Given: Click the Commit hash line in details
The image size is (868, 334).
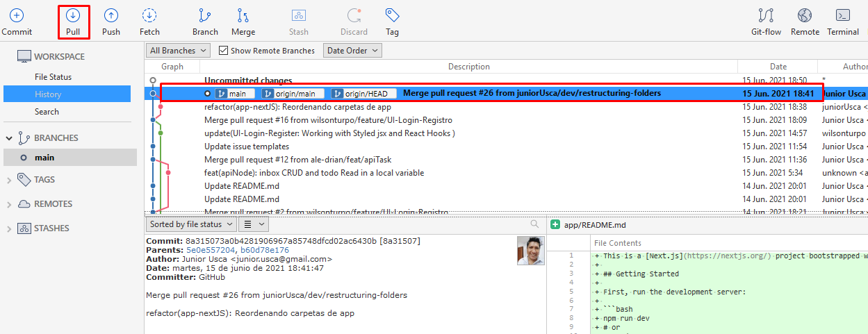Looking at the screenshot, I should point(283,241).
